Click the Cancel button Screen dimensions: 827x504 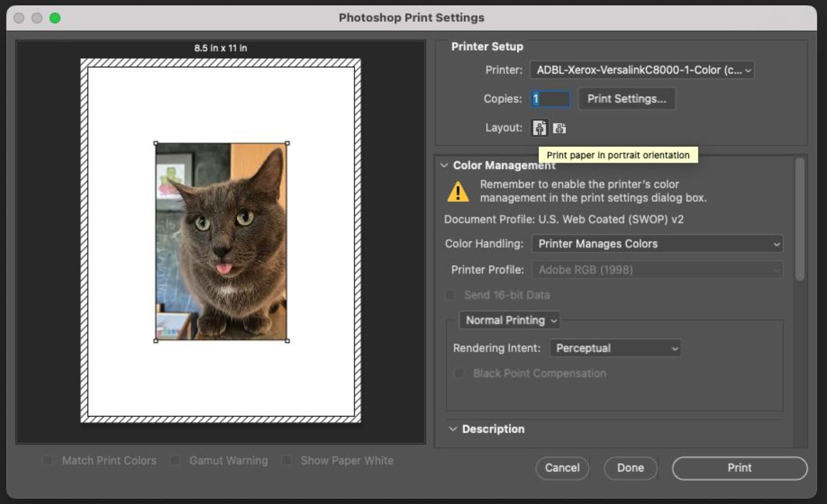(x=562, y=468)
